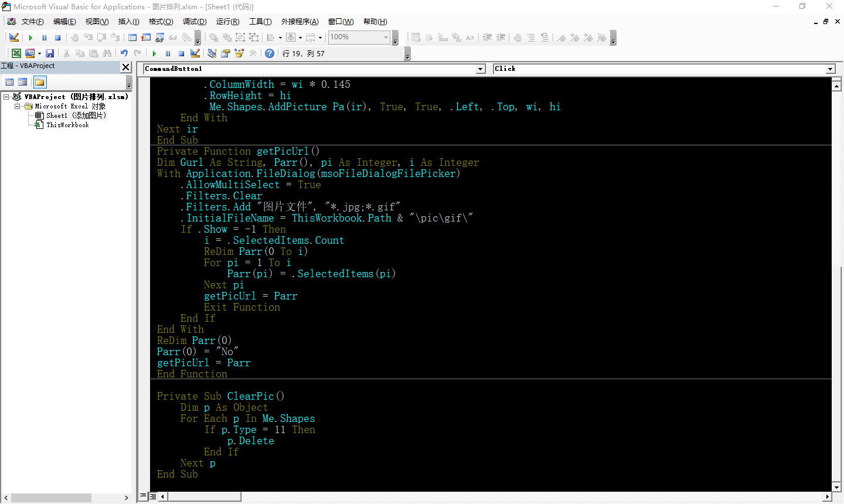844x504 pixels.
Task: Open the blue Help question-mark icon
Action: tap(270, 53)
